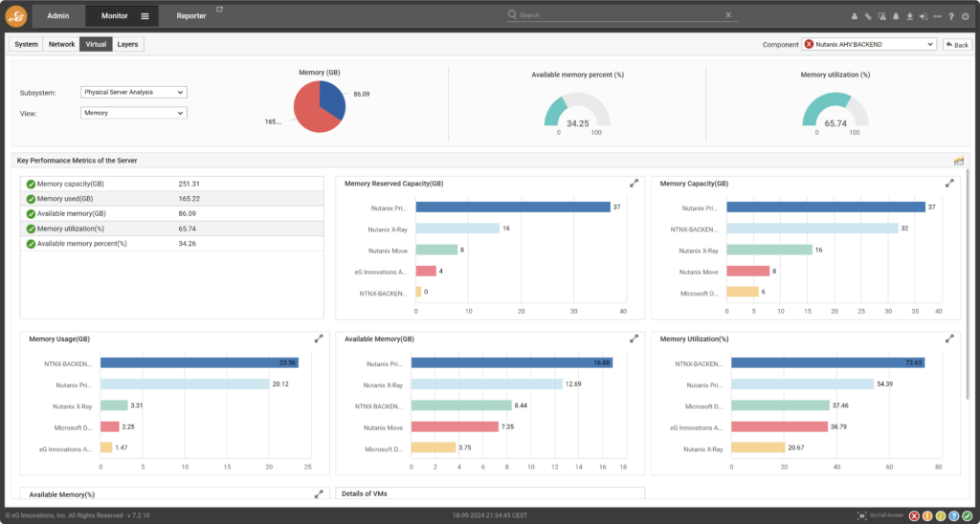Open the warning triangle alarms icon

click(881, 17)
